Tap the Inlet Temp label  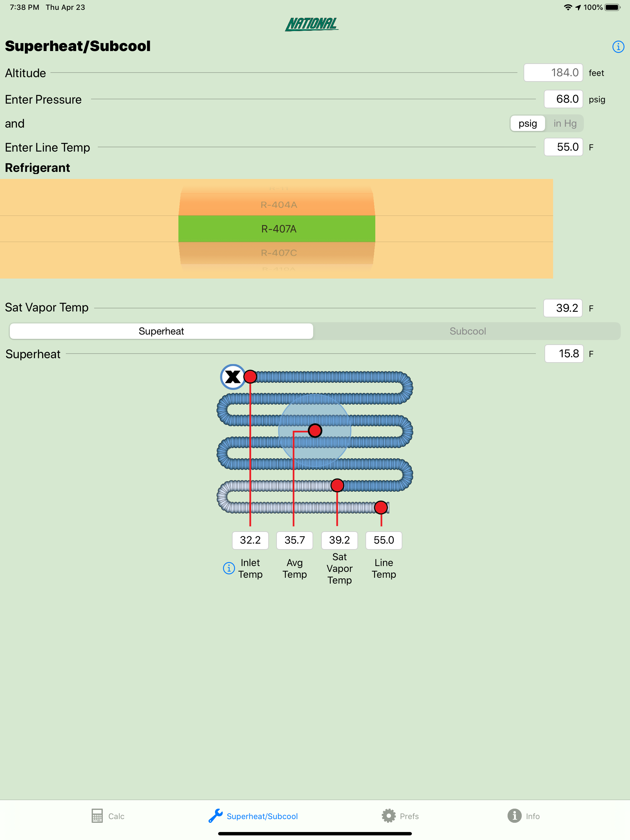point(250,568)
